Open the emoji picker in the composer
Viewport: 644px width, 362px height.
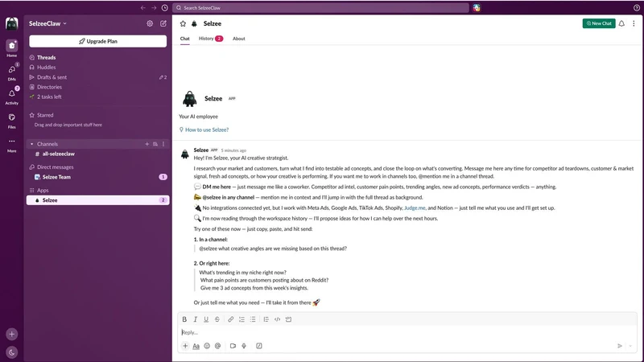click(207, 346)
